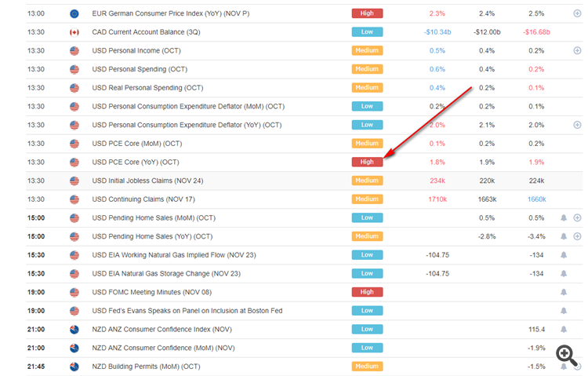Image resolution: width=588 pixels, height=376 pixels.
Task: Click Low badge for EIA Working Natural Gas
Action: pyautogui.click(x=367, y=255)
